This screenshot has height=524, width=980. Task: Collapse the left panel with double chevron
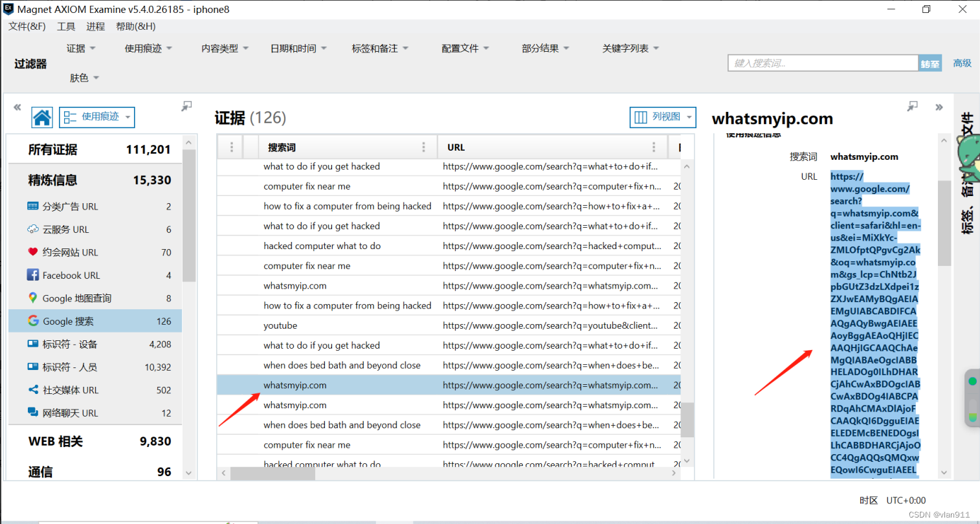(17, 107)
